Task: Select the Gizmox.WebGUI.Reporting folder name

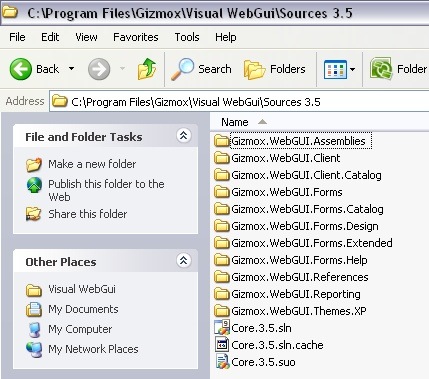Action: [296, 294]
